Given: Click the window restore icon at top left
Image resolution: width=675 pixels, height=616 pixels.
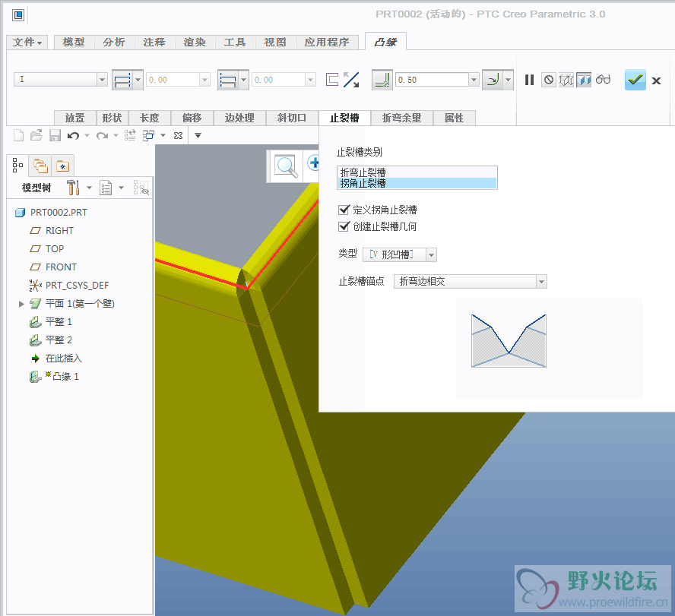Looking at the screenshot, I should coord(17,15).
